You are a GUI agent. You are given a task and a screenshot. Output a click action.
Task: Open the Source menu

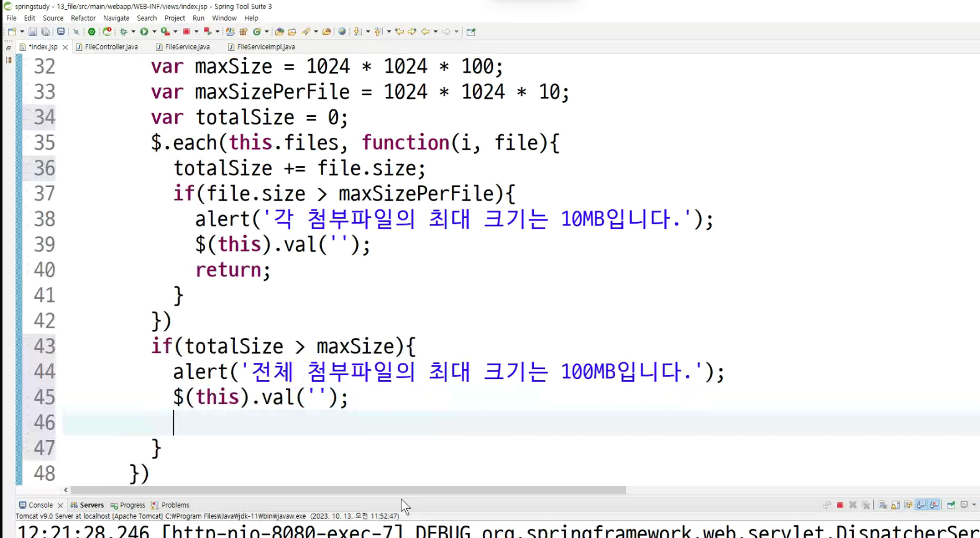53,18
